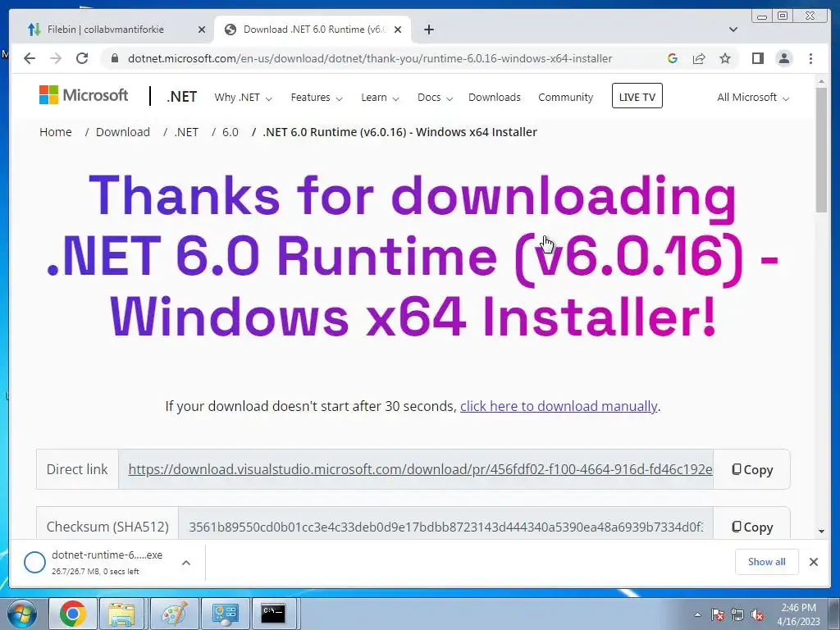
Task: Open the Chrome profile avatar
Action: (x=783, y=58)
